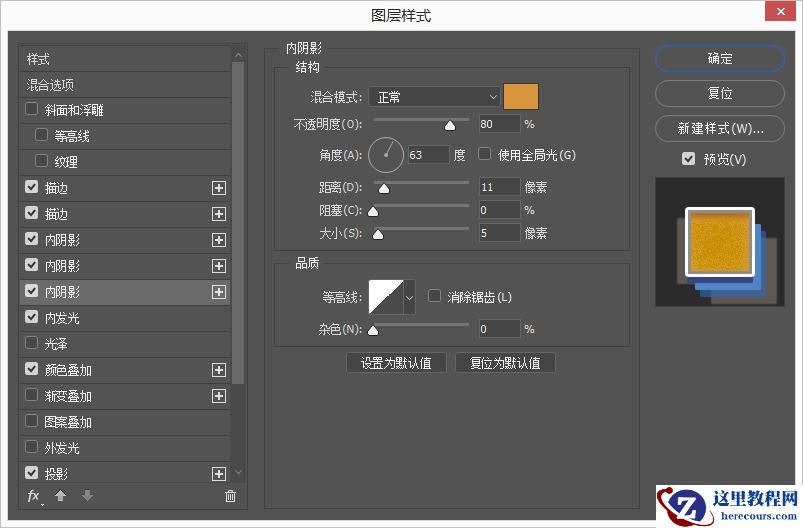This screenshot has height=528, width=803.
Task: Uncheck the 预览(V) checkbox
Action: (x=688, y=159)
